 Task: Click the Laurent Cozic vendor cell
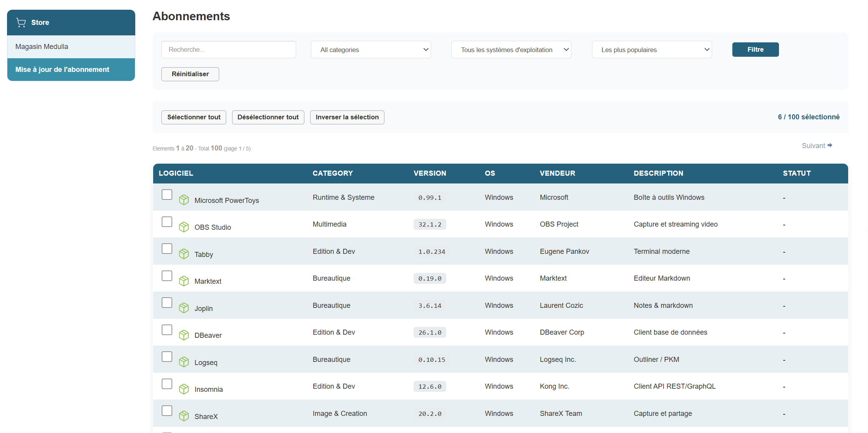[x=561, y=306]
